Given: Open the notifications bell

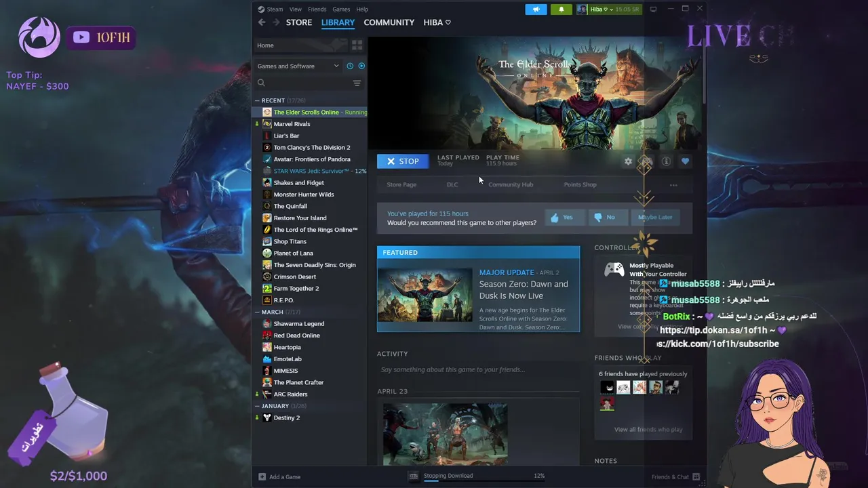Looking at the screenshot, I should [x=561, y=9].
